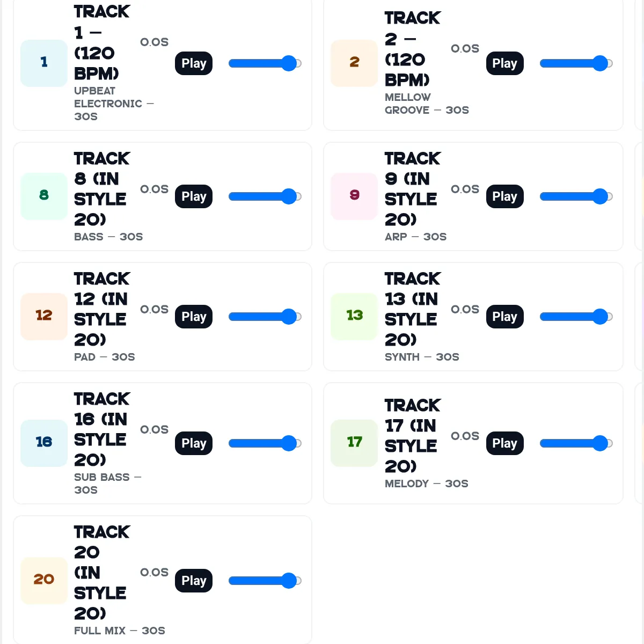Start Track 17 melody playback
Viewport: 644px width, 644px height.
504,443
